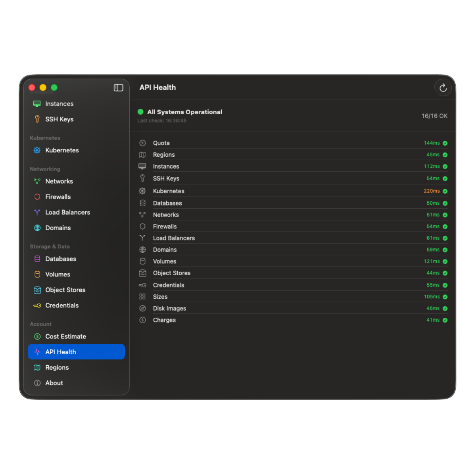Click the Quota row green check status
The height and width of the screenshot is (476, 476).
coord(445,143)
